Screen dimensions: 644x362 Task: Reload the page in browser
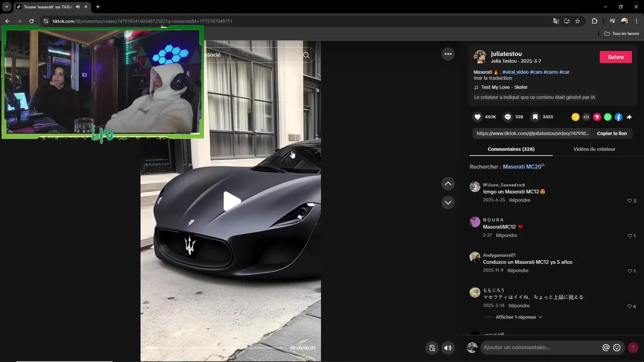point(31,21)
